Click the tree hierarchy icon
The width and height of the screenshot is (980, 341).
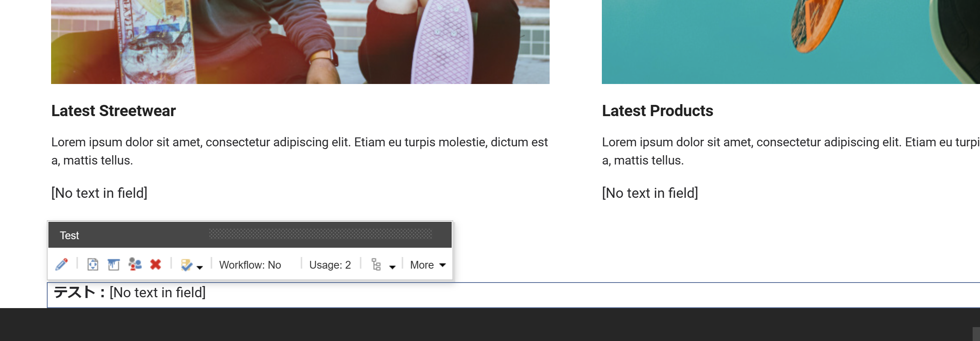(x=376, y=264)
